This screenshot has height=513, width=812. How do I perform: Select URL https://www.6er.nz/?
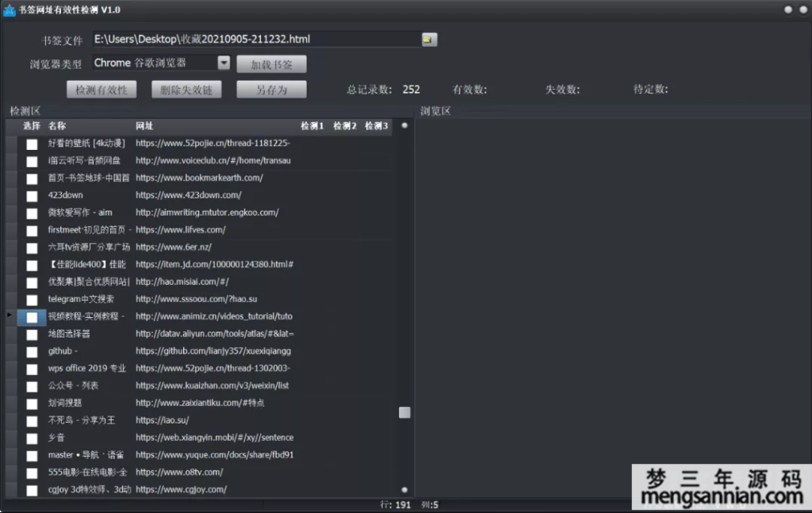(174, 247)
